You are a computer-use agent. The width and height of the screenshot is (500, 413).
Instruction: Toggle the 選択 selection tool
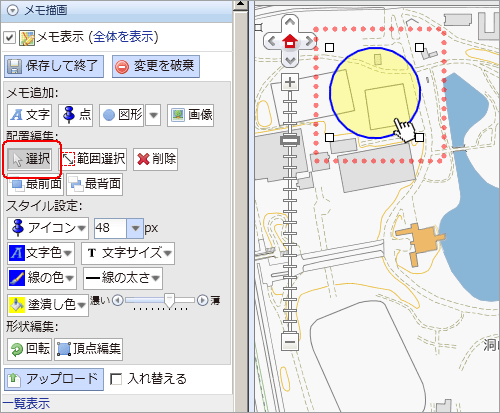[x=30, y=159]
